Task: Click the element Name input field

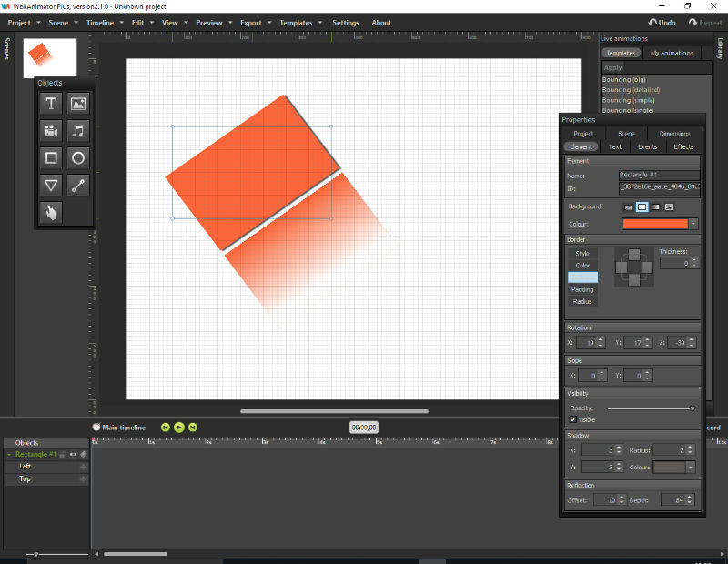Action: coord(659,175)
